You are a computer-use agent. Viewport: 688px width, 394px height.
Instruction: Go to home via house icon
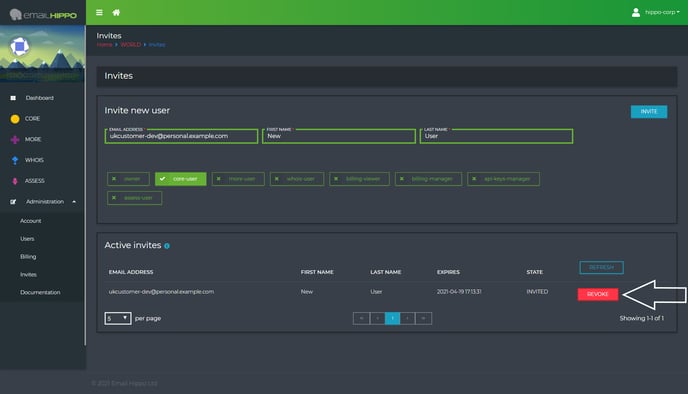(116, 12)
